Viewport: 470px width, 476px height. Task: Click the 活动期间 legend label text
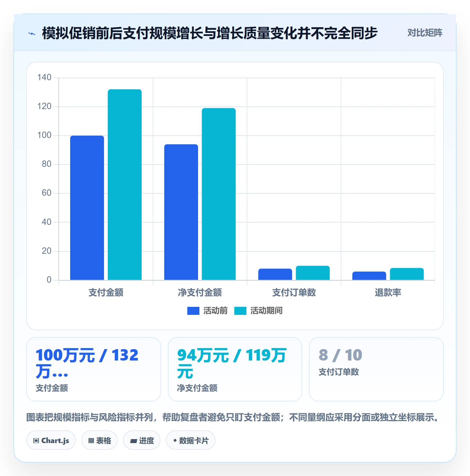267,311
